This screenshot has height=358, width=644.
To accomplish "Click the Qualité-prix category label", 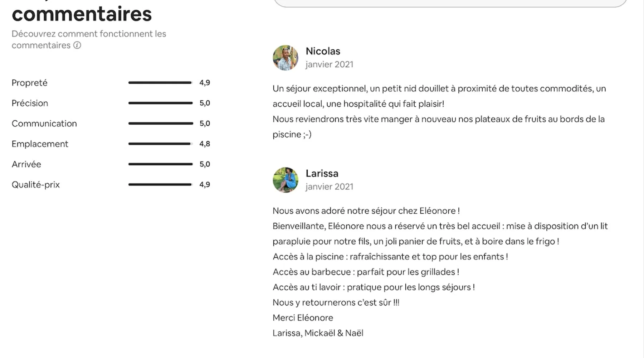I will pos(35,185).
